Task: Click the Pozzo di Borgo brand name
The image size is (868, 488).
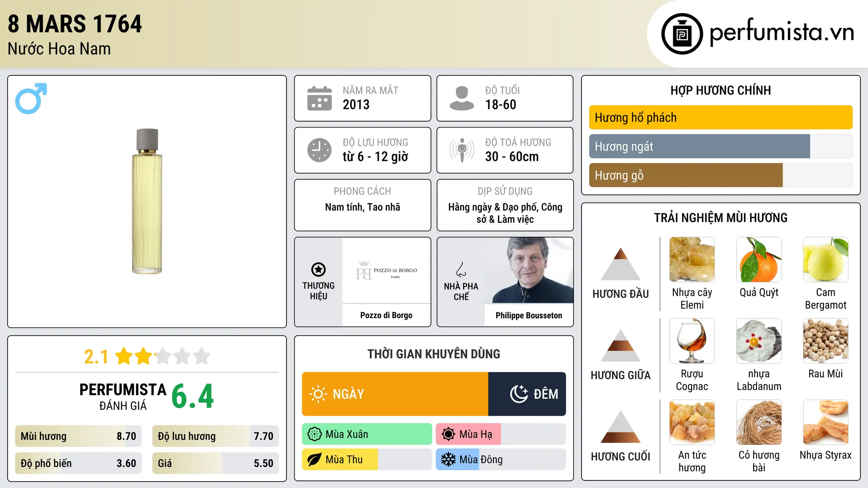Action: pos(386,315)
